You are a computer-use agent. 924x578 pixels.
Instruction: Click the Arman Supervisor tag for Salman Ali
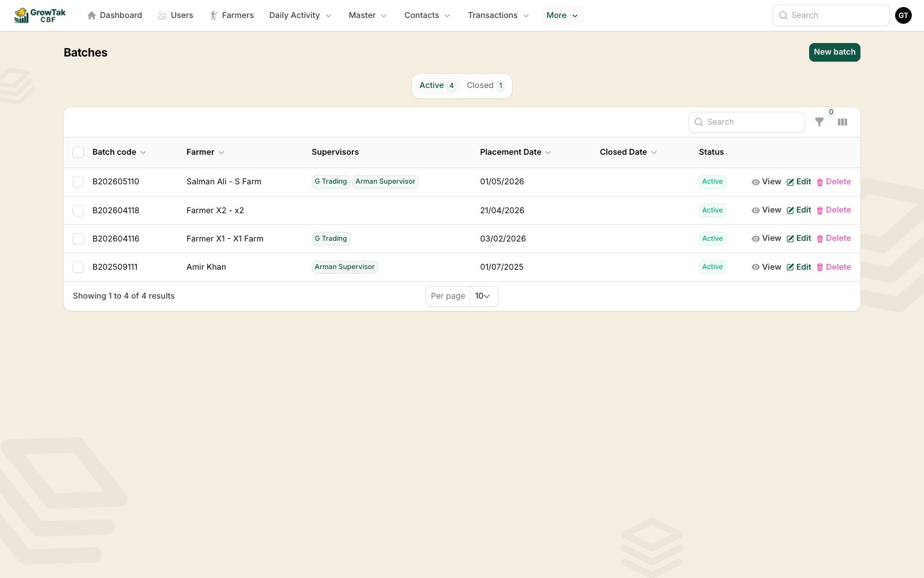[x=385, y=182]
